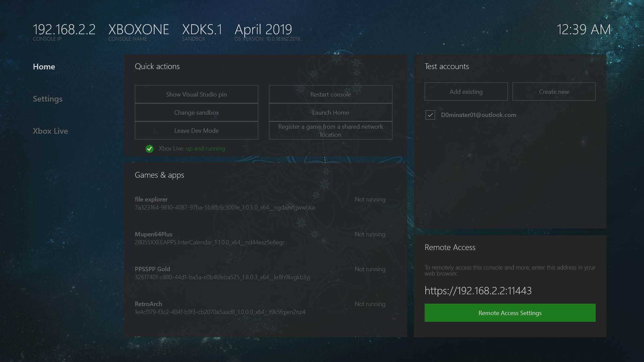Click Leave Dev Mode

point(196,130)
